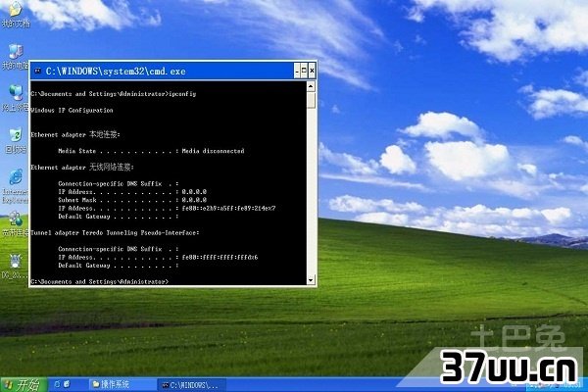Click the ipconfig command line text
This screenshot has height=392, width=588.
(x=114, y=94)
